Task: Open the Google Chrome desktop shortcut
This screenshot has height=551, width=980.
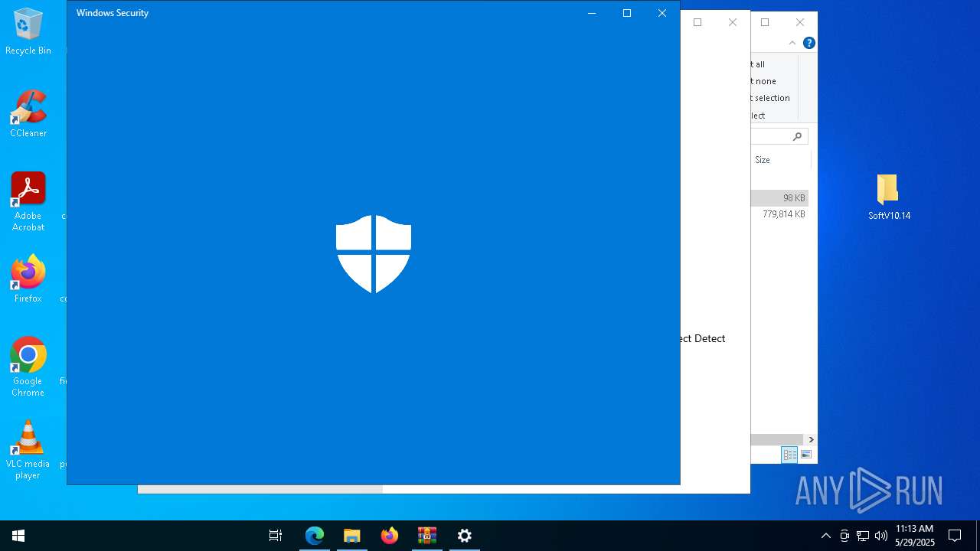Action: pos(28,367)
